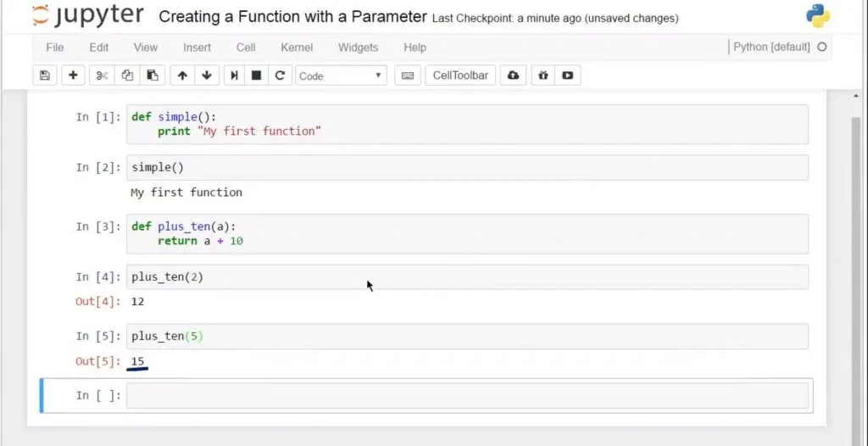Click the CellToolbar button
Image resolution: width=868 pixels, height=446 pixels.
point(460,75)
